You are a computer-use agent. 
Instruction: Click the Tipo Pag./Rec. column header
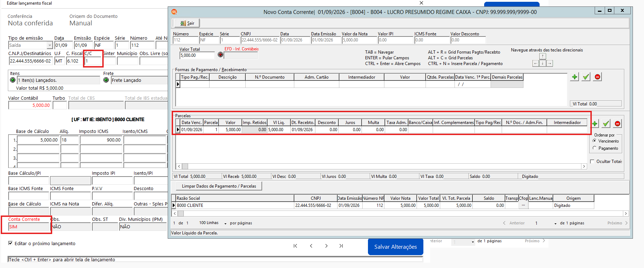pos(195,77)
